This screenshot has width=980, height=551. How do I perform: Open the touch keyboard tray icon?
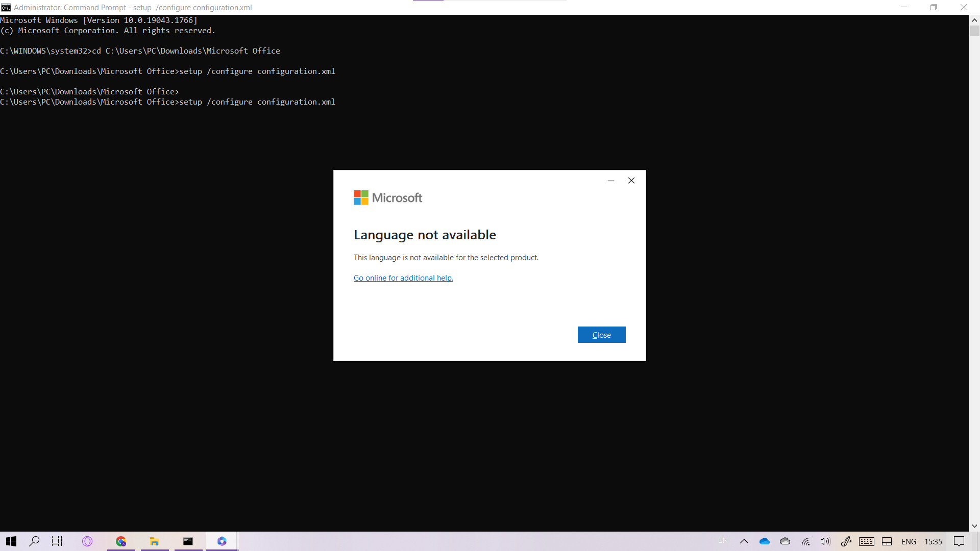point(867,541)
